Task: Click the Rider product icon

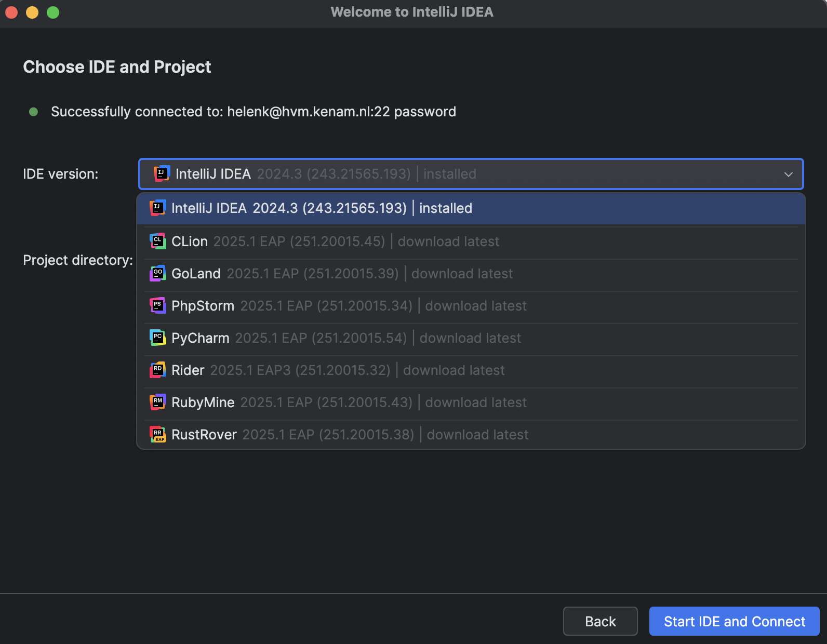Action: click(158, 370)
